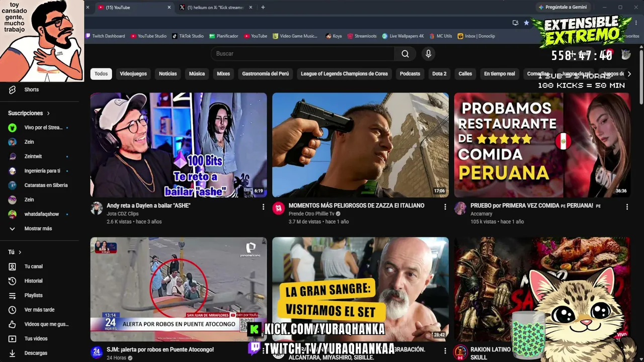The width and height of the screenshot is (644, 362).
Task: Select the Dota 2 chip
Action: [439, 74]
